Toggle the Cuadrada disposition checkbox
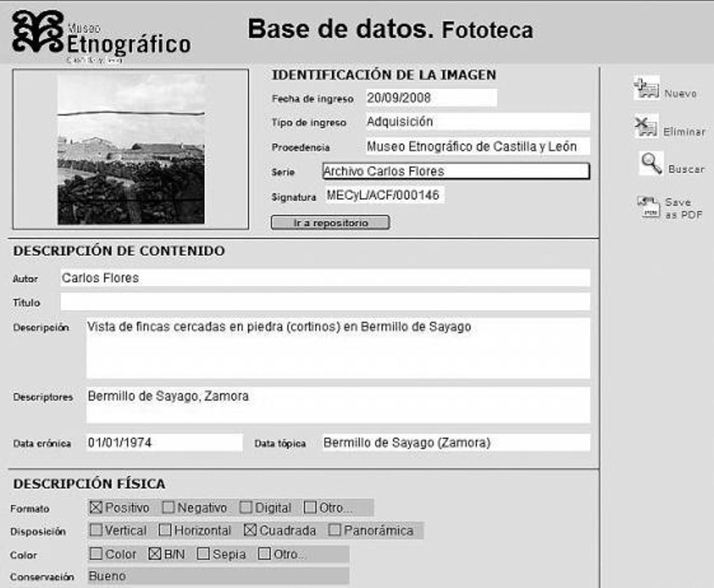The height and width of the screenshot is (588, 714). point(250,530)
